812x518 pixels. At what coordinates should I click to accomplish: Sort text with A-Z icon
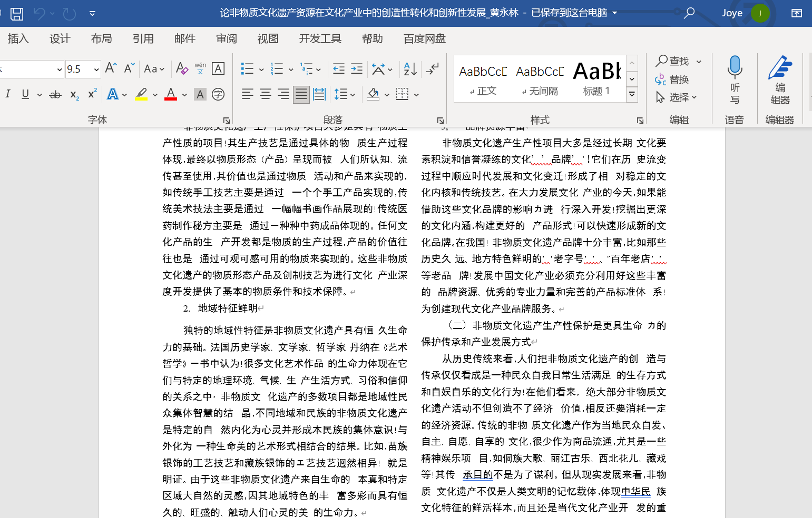(x=410, y=68)
